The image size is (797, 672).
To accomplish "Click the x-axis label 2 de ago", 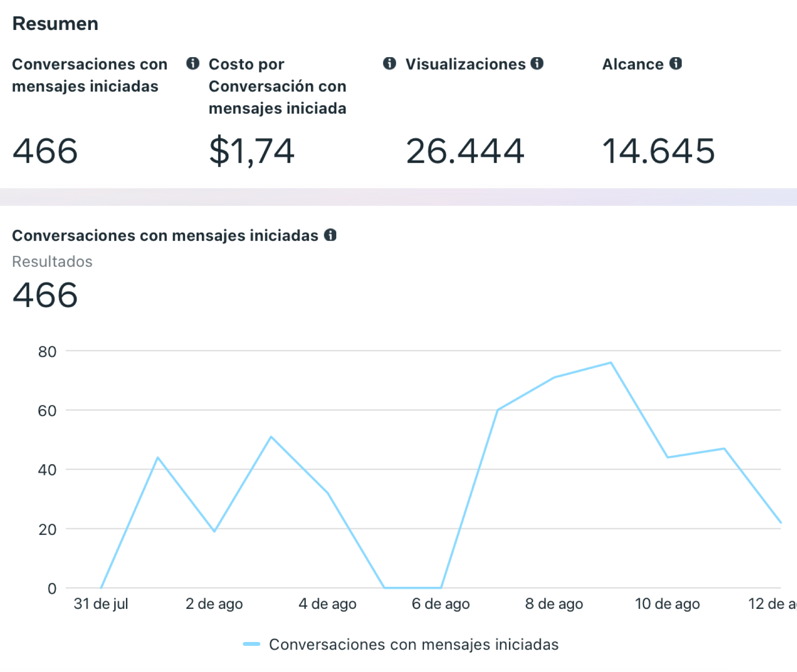I will [214, 604].
